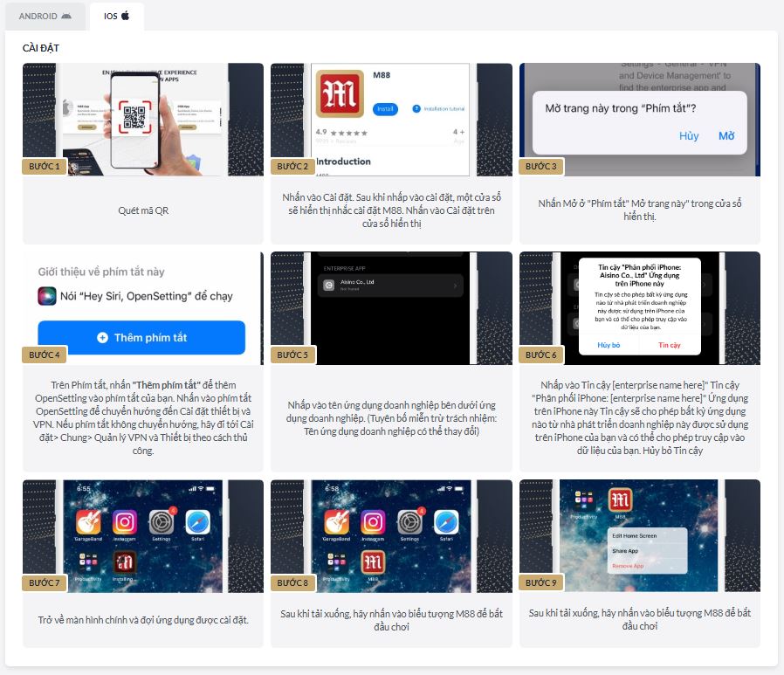Click the Thêm phím tắt button
This screenshot has height=675, width=784.
click(141, 337)
